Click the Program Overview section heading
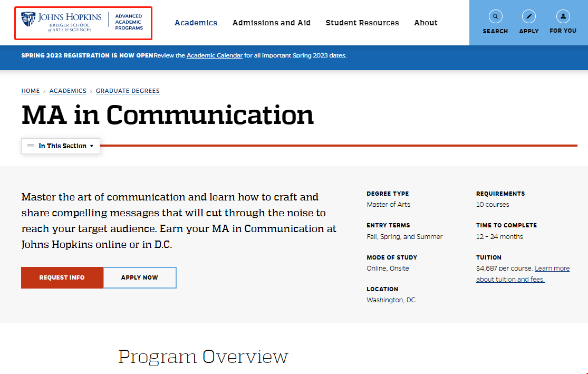Screen dimensions: 588x374 (203, 357)
